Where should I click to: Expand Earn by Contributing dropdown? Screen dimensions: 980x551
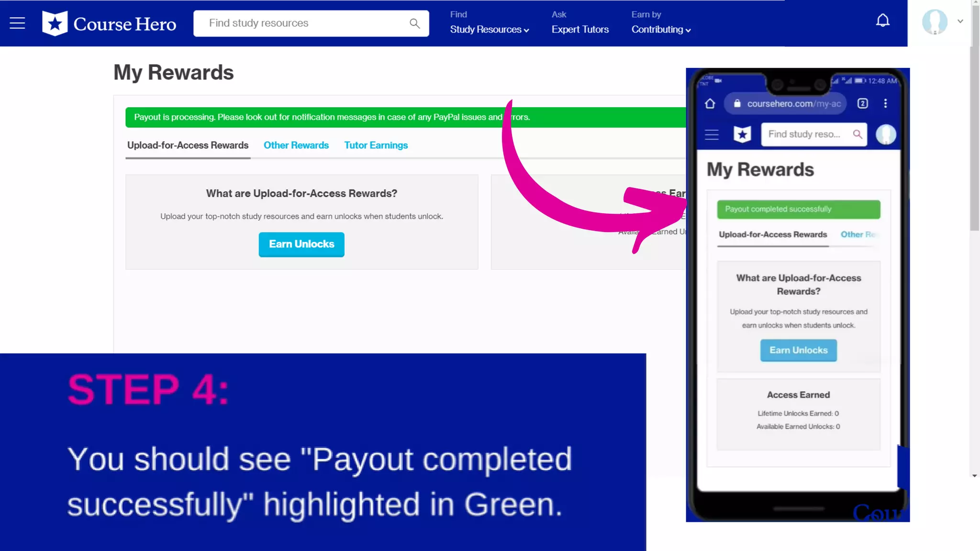[661, 29]
